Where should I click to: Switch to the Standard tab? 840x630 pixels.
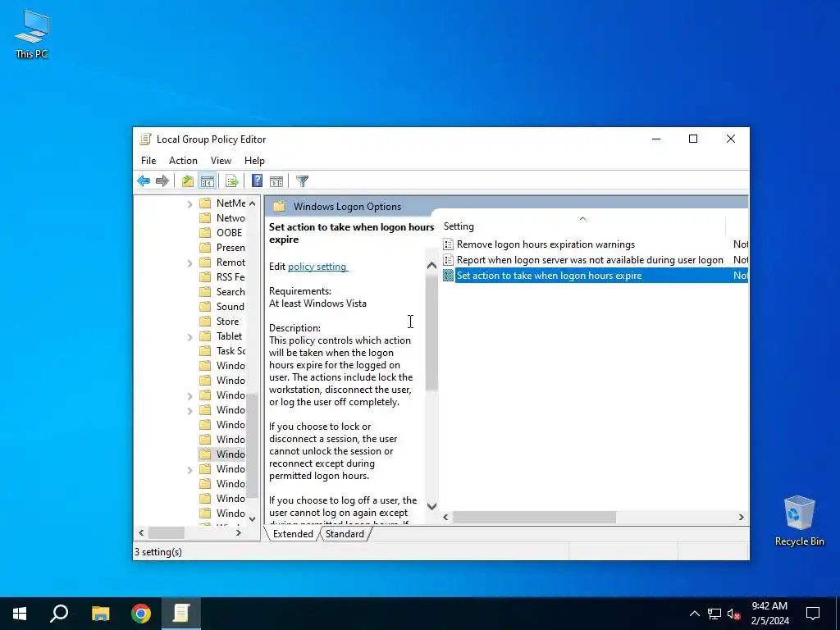coord(345,534)
